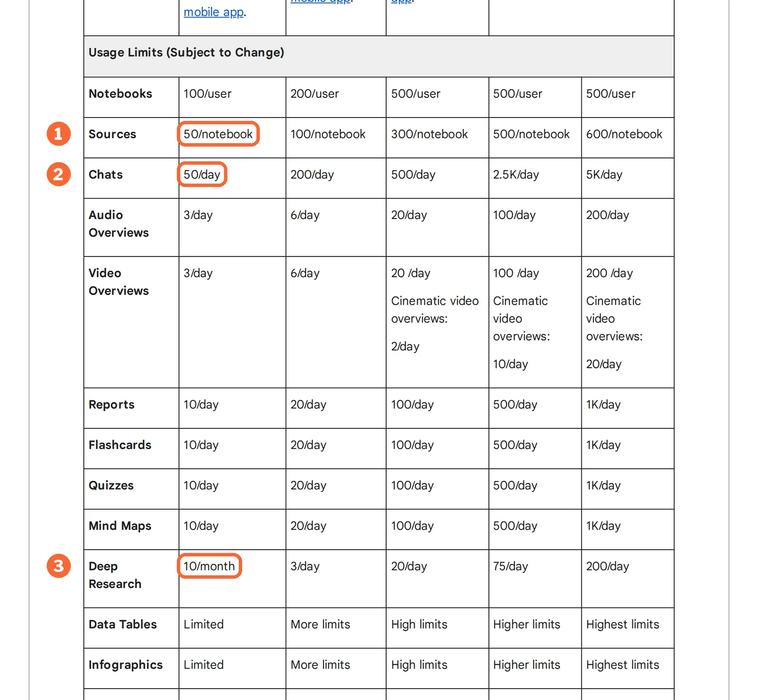
Task: Select the "Reports" row label
Action: click(111, 405)
